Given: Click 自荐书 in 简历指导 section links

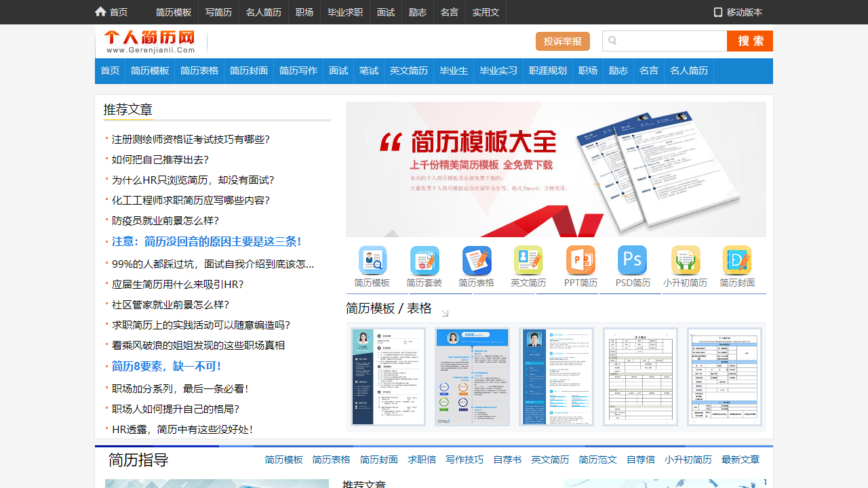Looking at the screenshot, I should pos(507,460).
